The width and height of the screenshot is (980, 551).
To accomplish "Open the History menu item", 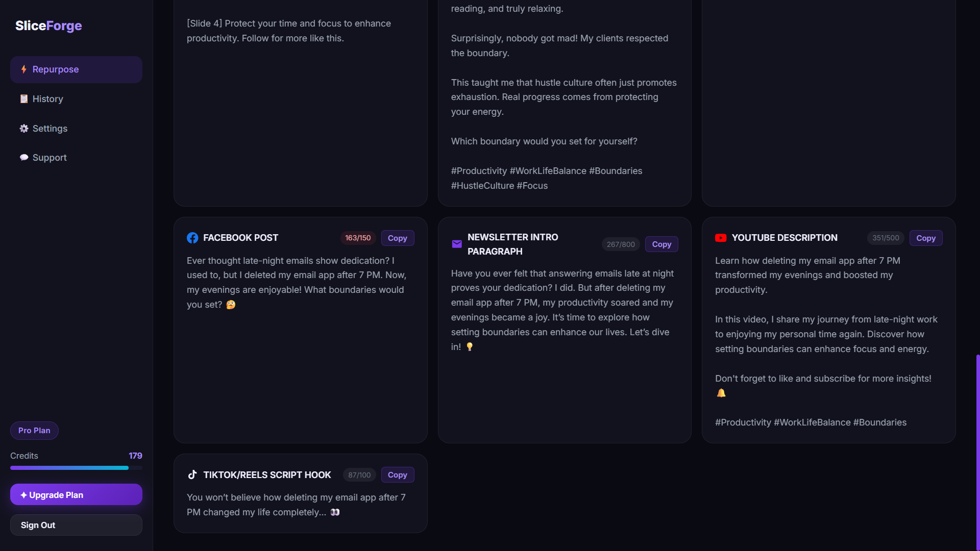I will (x=47, y=99).
